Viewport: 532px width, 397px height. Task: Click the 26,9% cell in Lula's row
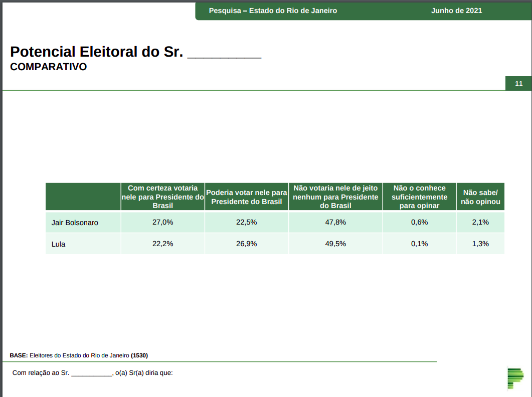246,244
